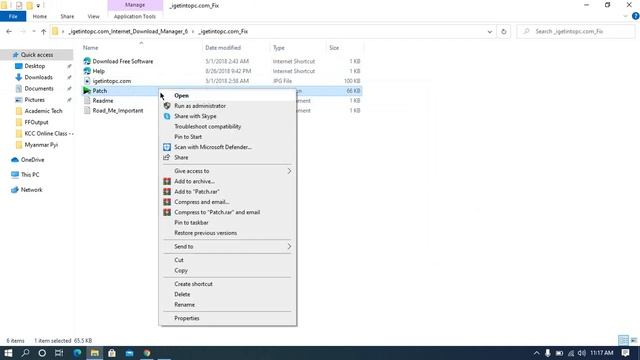Open Cortana circle icon in taskbar
Image resolution: width=640 pixels, height=360 pixels.
coord(42,353)
